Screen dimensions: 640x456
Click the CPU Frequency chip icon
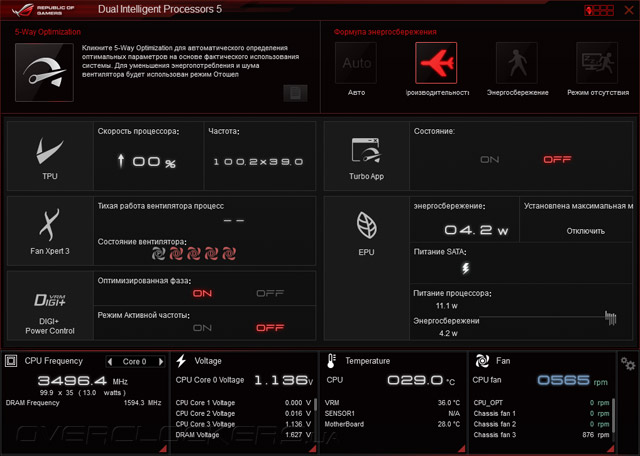point(11,361)
